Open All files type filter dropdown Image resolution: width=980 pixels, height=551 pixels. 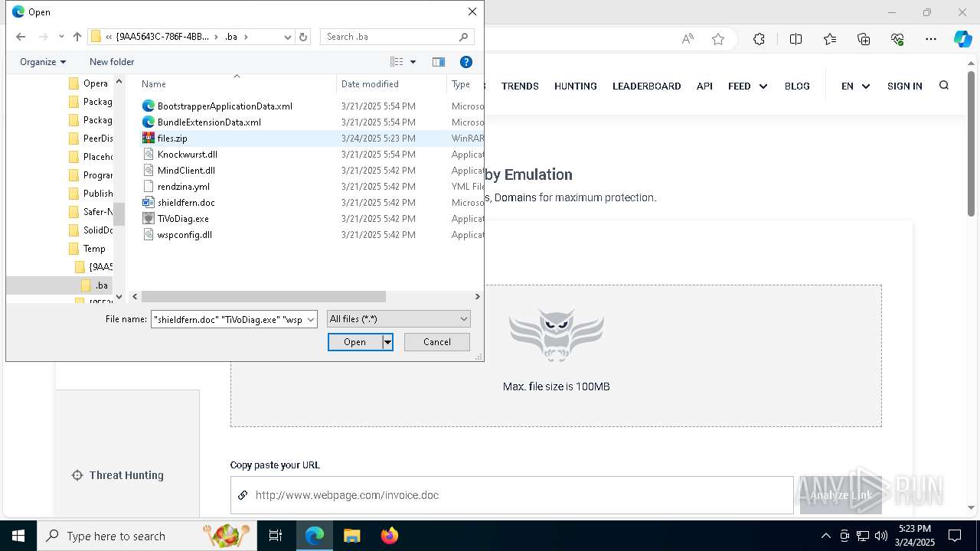(398, 319)
